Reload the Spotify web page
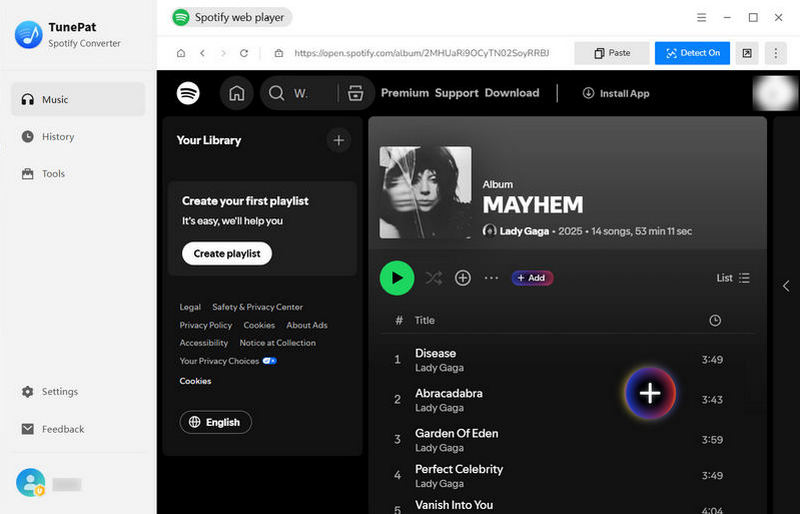 coord(244,53)
